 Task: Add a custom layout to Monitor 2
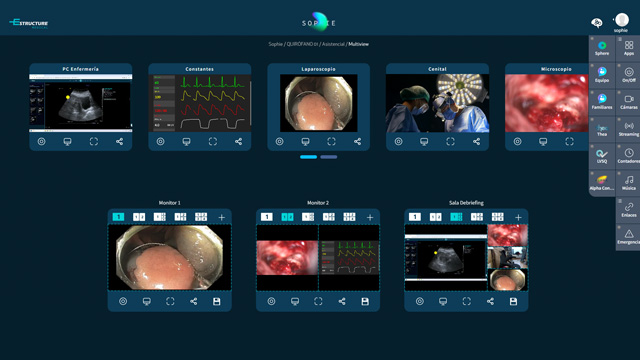pyautogui.click(x=370, y=218)
